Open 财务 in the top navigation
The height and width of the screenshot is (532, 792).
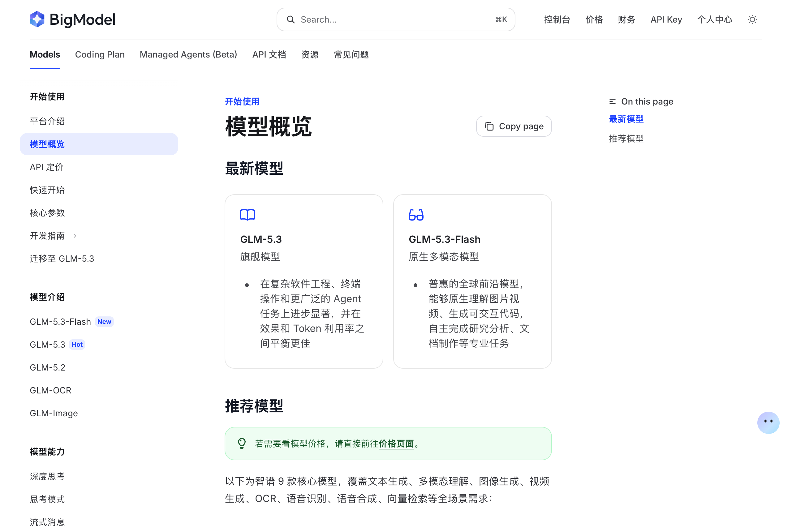point(626,20)
